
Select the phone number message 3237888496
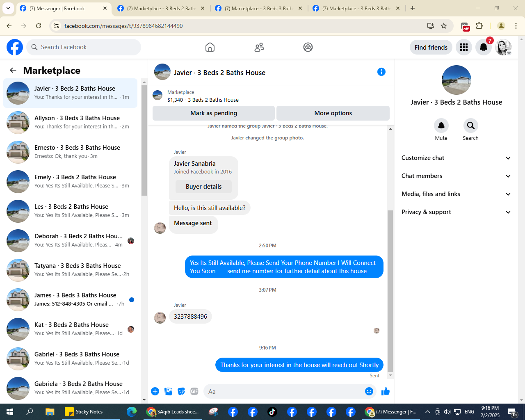tap(190, 317)
